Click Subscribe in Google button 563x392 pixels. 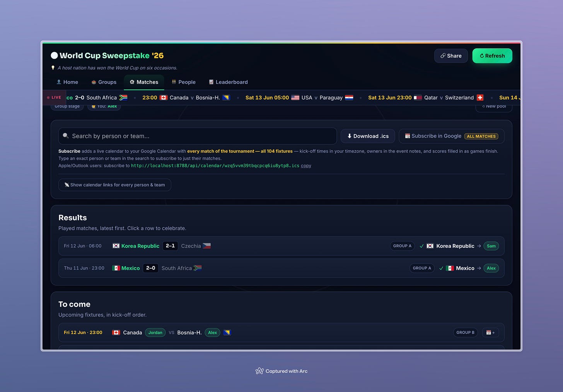451,136
